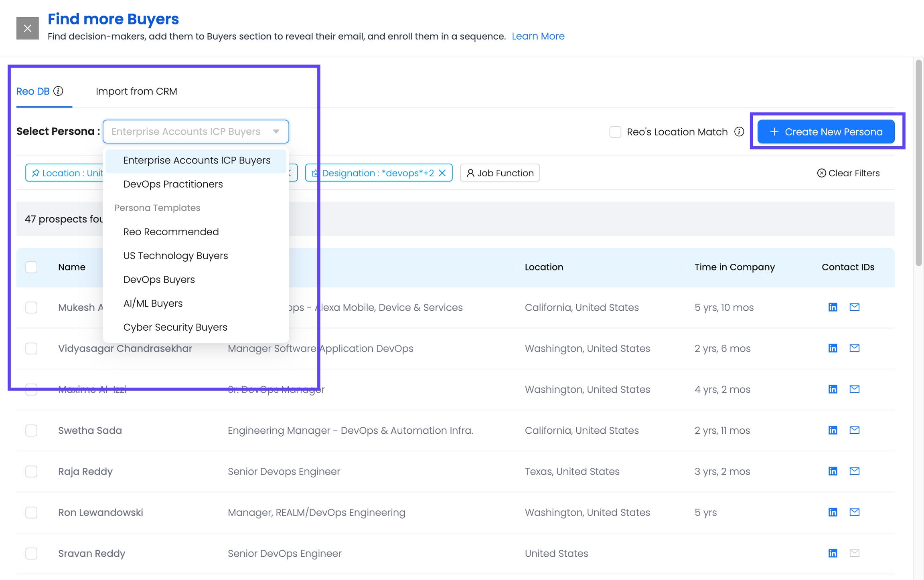Click the email icon for Swetha Sada
924x580 pixels.
point(854,430)
